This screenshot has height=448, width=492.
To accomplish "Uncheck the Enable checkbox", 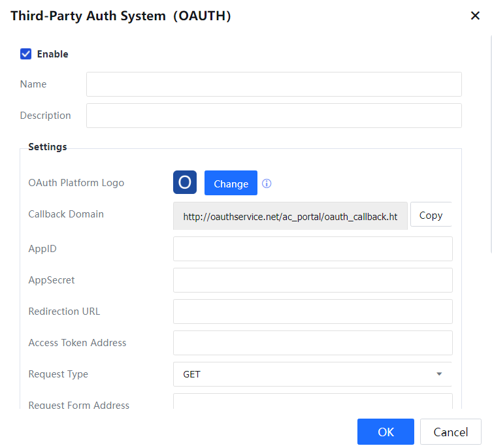I will pyautogui.click(x=26, y=54).
